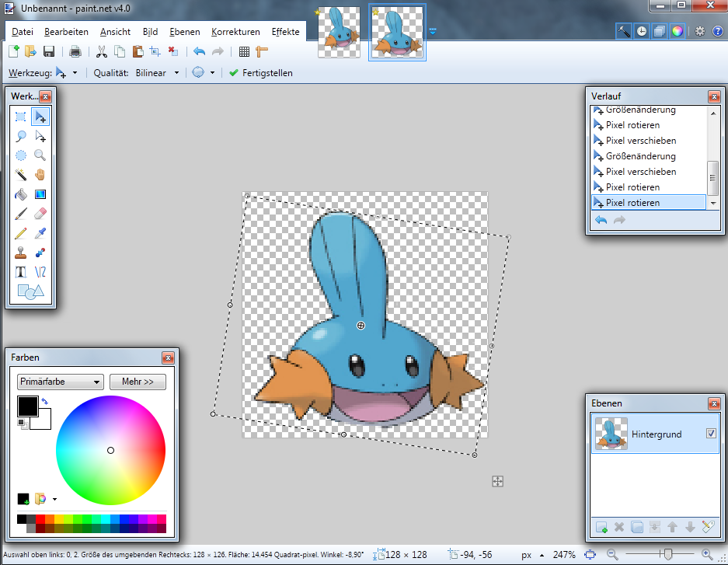Select the Zoom magnifier tool
The image size is (728, 565).
(x=40, y=155)
